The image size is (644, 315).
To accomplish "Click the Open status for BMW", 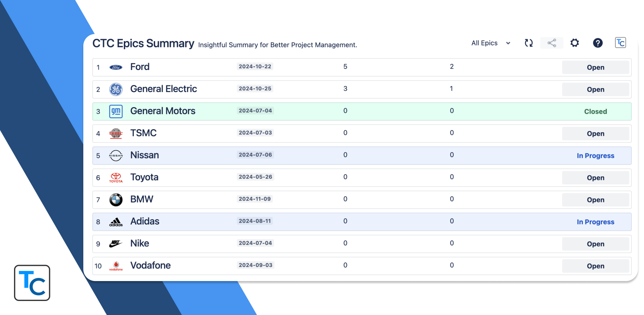I will pos(595,199).
